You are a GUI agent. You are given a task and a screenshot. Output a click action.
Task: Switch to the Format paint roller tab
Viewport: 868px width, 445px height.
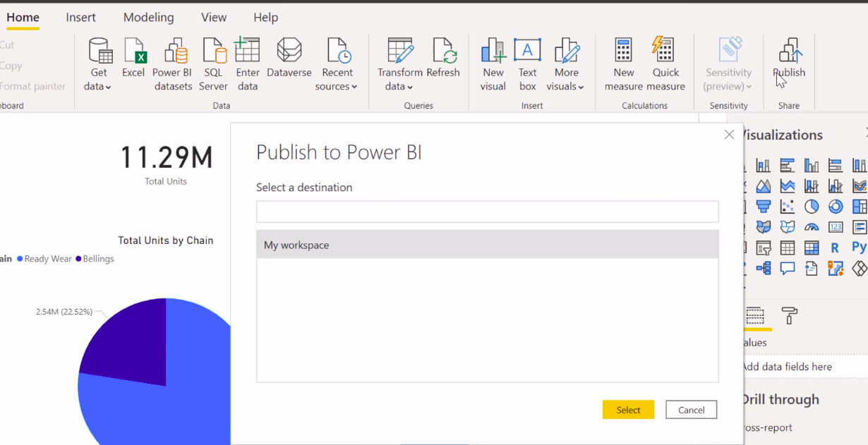tap(790, 315)
